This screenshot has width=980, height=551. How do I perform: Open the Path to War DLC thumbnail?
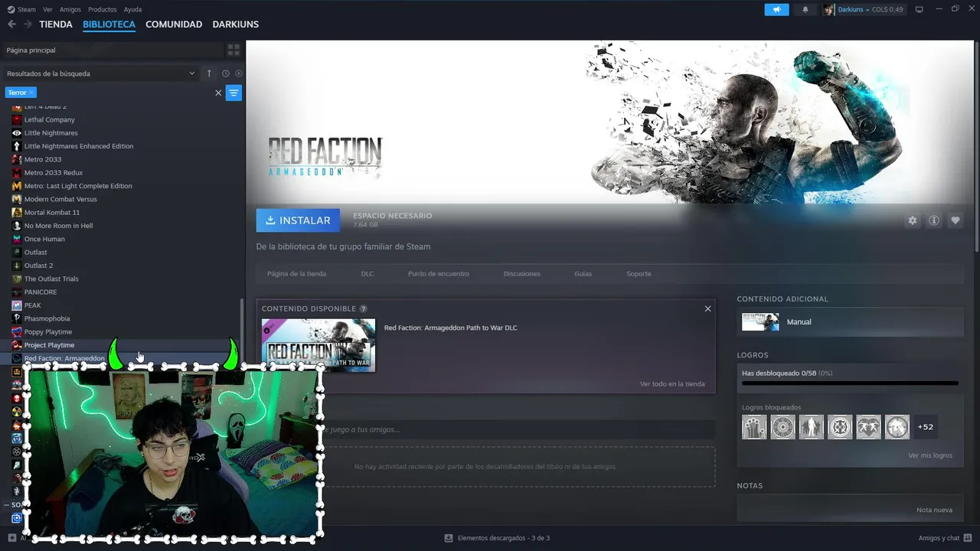tap(318, 345)
